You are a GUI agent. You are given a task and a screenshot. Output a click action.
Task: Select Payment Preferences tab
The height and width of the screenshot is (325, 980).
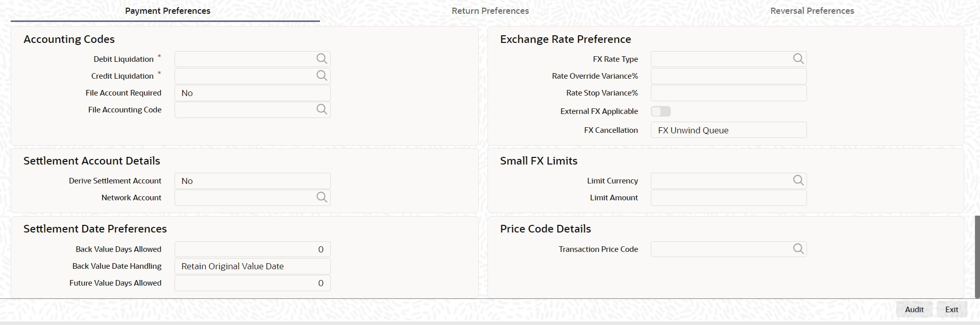pyautogui.click(x=167, y=11)
